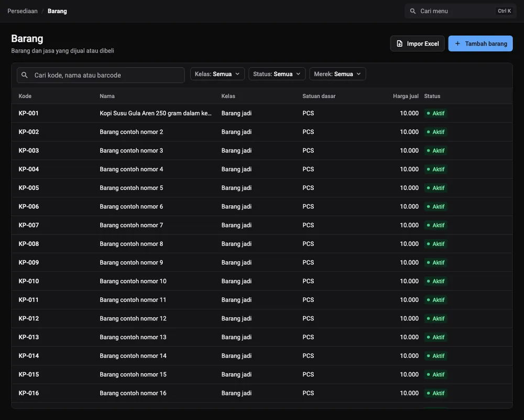Click the magnifier icon in Cari menu
Screen dimensions: 524x420
[413, 11]
